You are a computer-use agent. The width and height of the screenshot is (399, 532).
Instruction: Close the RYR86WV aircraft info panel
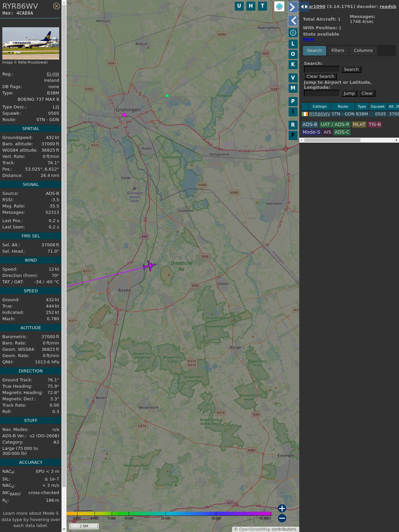click(x=57, y=6)
